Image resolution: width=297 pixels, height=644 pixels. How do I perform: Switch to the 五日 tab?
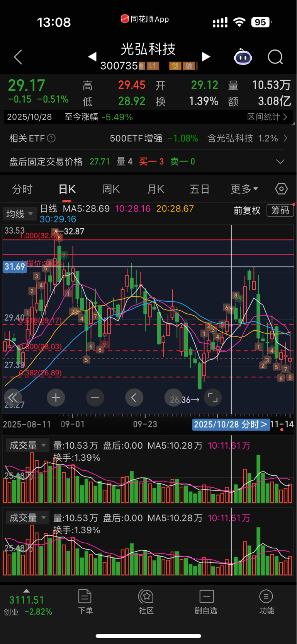[x=199, y=189]
